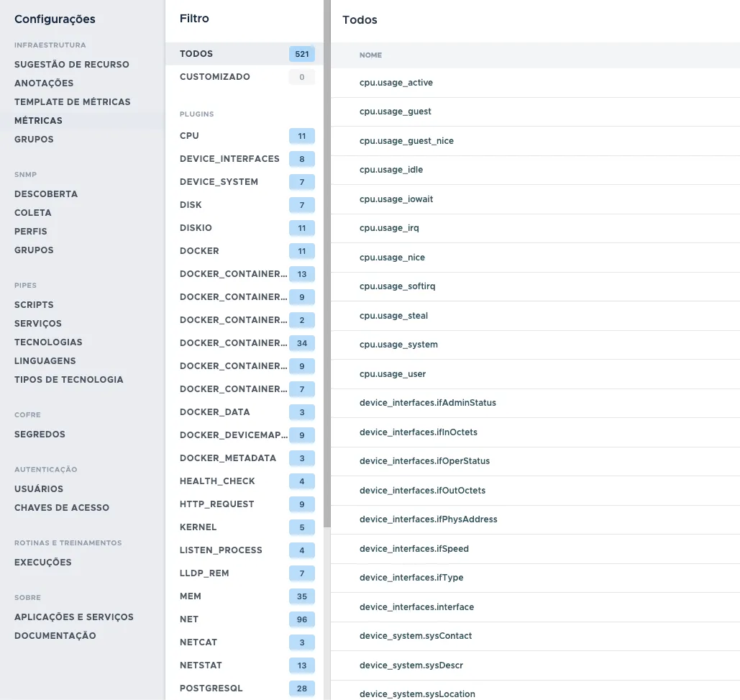Open SNMP Perfis

tap(31, 231)
